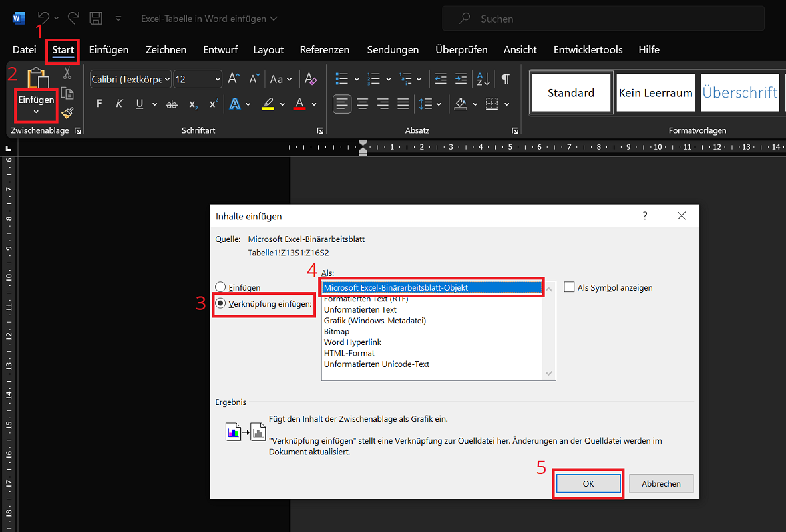Switch to the Entwicklertools tab
This screenshot has width=786, height=532.
(x=588, y=50)
